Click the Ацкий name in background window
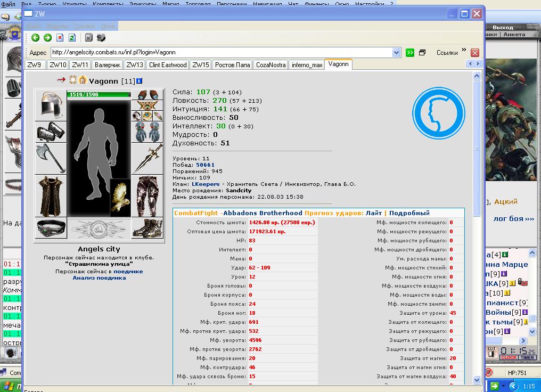The image size is (541, 392). 506,201
